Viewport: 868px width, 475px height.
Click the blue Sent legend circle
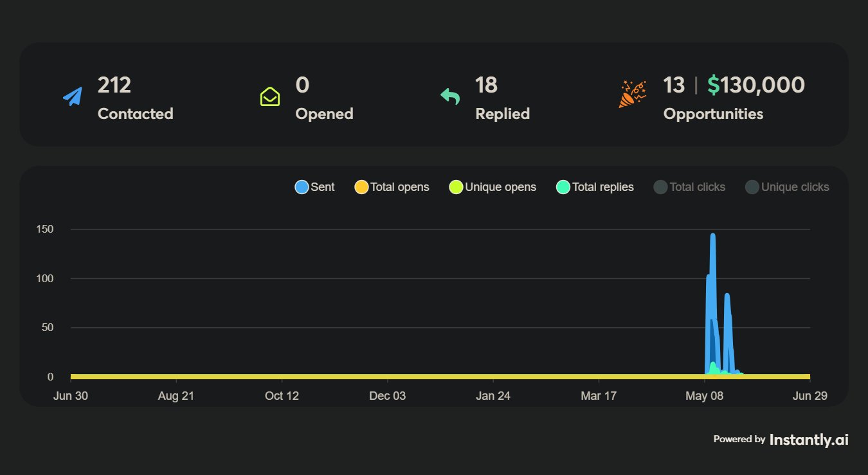(302, 187)
